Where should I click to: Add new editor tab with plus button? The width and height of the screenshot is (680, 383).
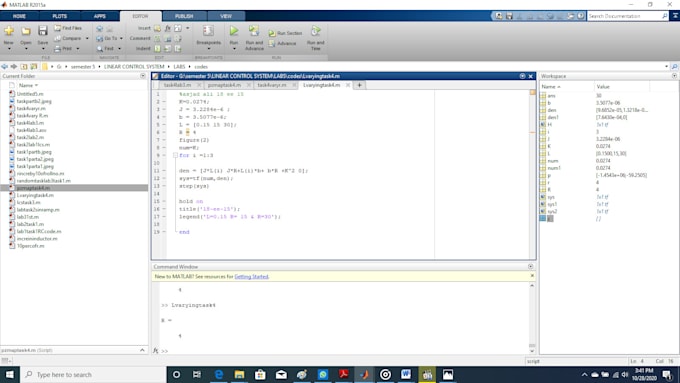click(360, 85)
